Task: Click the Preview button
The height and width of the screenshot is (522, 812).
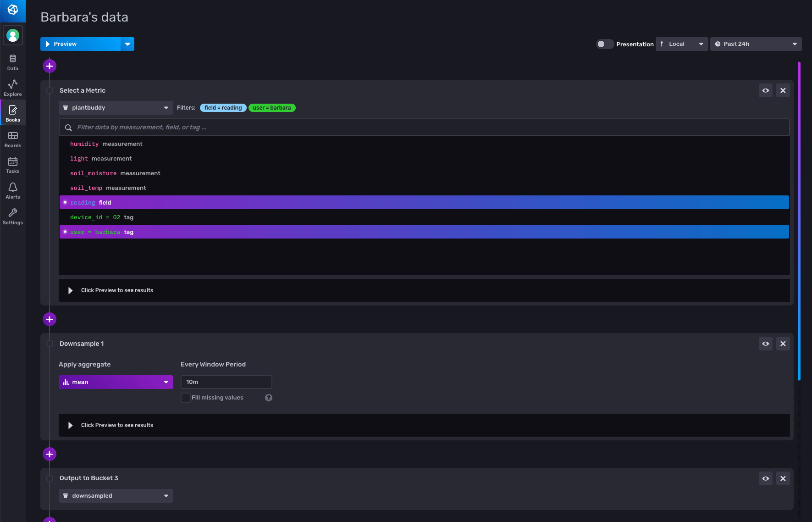Action: tap(80, 44)
